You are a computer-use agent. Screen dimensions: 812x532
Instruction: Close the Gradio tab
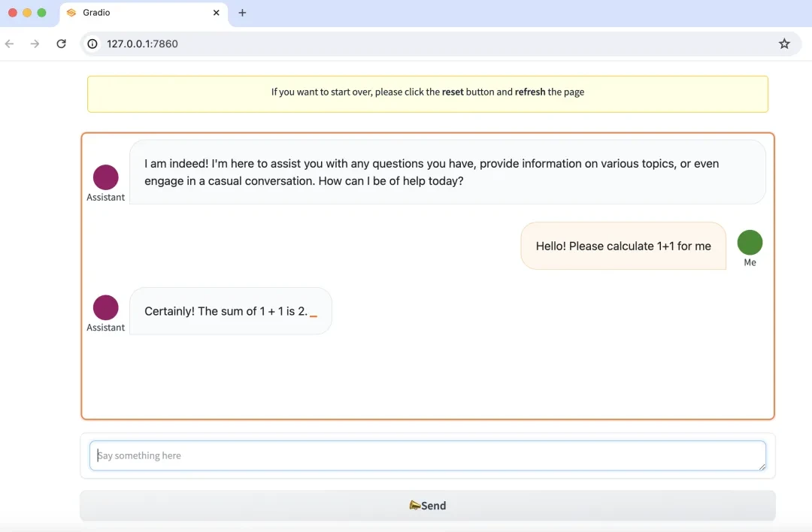point(217,13)
